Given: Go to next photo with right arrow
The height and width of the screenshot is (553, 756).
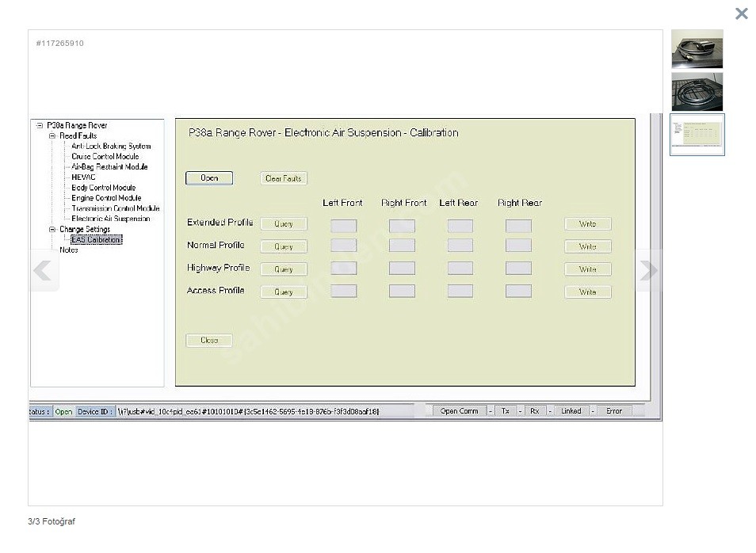Looking at the screenshot, I should [x=648, y=271].
